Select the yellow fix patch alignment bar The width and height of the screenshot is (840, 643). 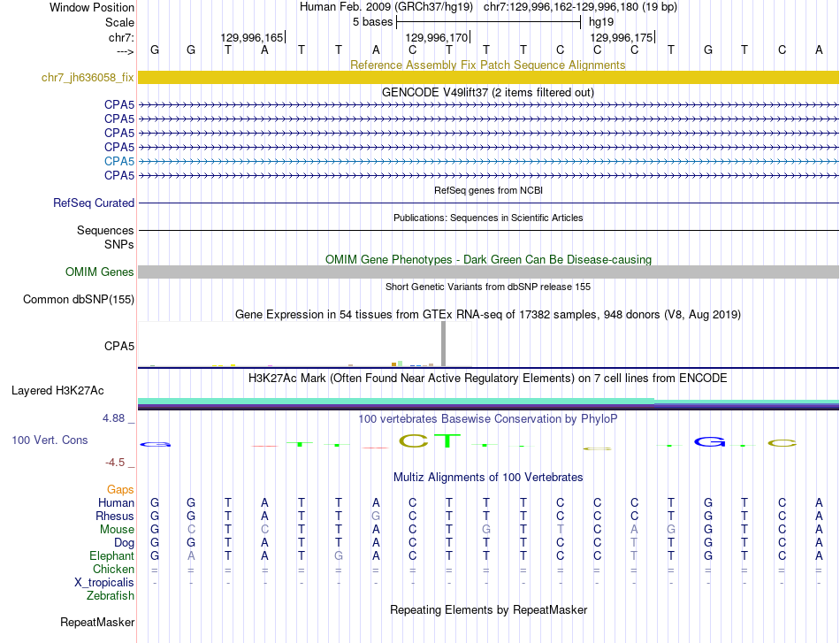tap(488, 78)
